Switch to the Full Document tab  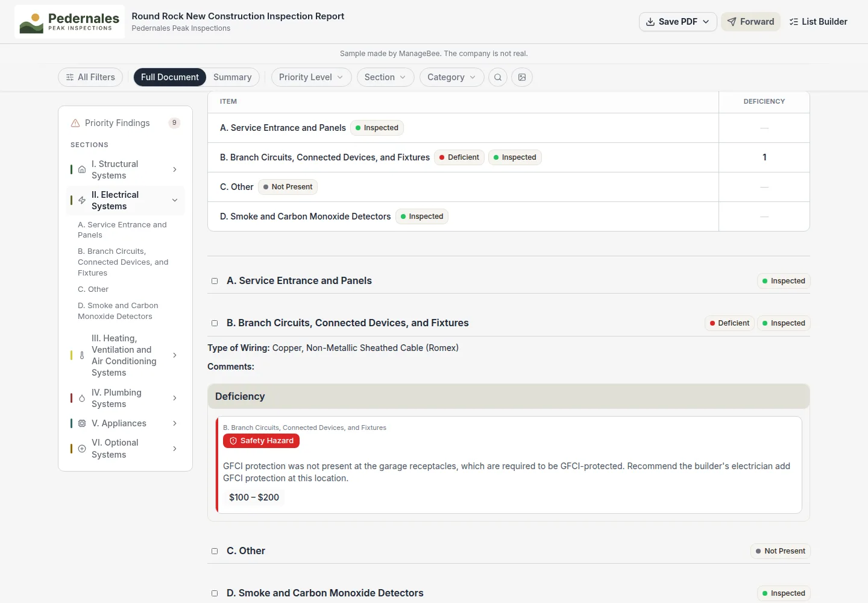(x=170, y=77)
